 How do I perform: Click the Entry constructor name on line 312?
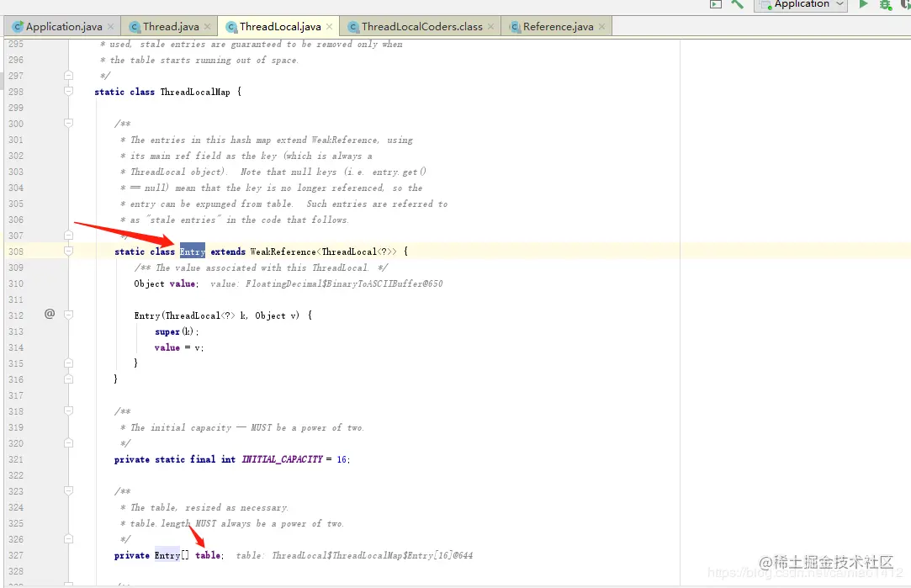point(147,315)
